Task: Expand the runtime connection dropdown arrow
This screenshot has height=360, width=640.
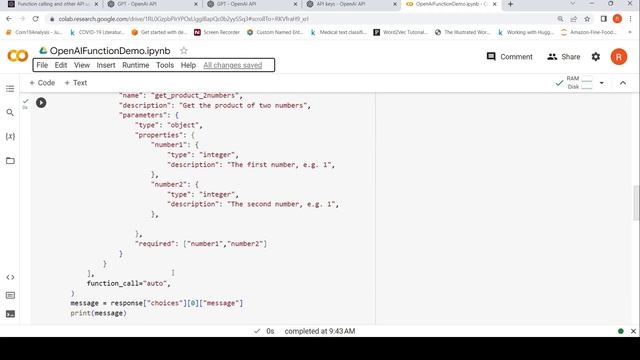Action: 602,83
